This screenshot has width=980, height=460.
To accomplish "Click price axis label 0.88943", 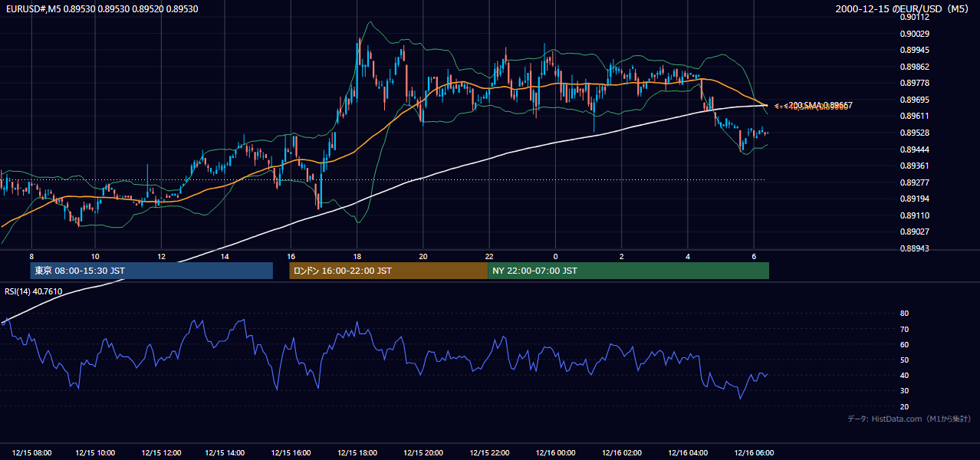I will (915, 248).
